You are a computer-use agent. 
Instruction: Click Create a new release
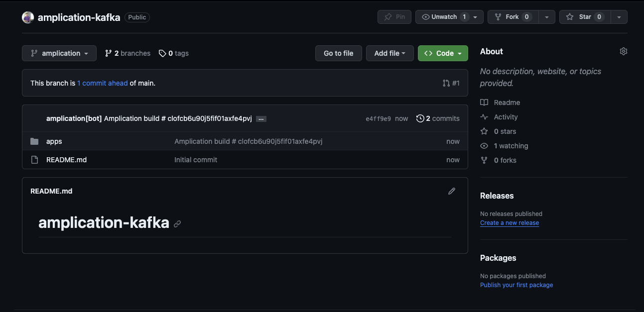tap(510, 223)
